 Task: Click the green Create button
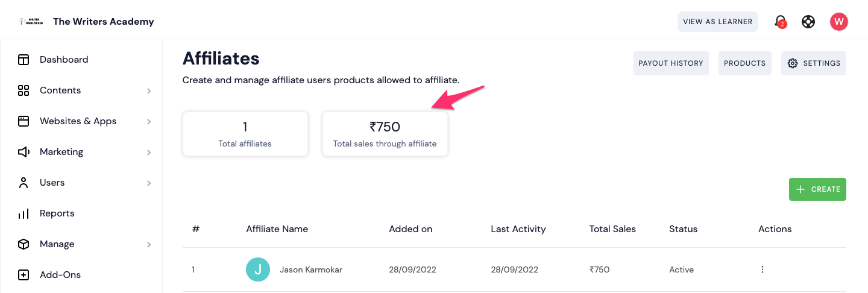817,189
